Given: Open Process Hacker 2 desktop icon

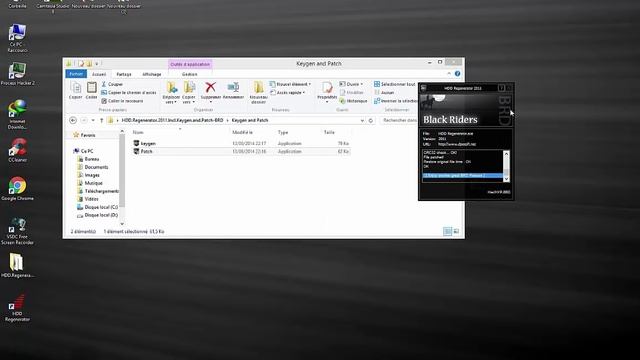Looking at the screenshot, I should pos(18,74).
